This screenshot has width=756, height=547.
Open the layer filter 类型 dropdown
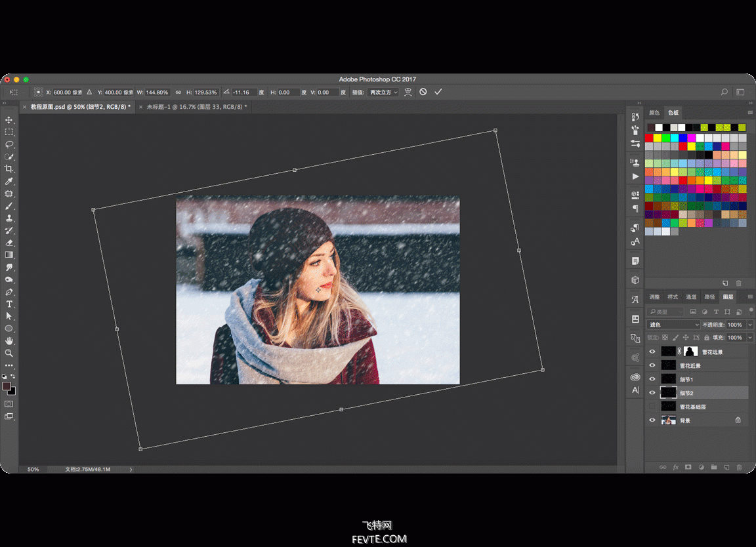tap(666, 312)
